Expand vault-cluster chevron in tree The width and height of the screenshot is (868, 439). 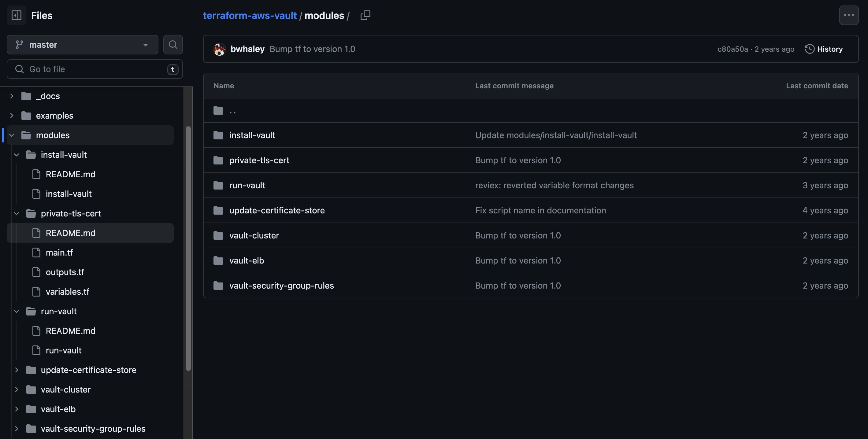17,389
